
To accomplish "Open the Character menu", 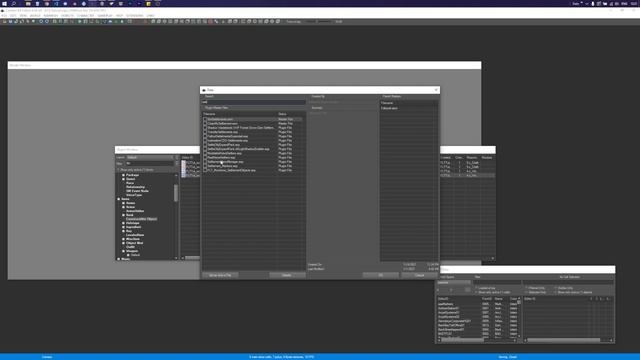I will (86, 16).
